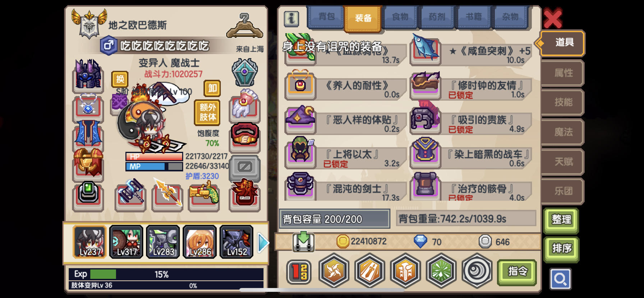Screen dimensions: 644x298
Task: Open the 食物 food tab
Action: point(400,17)
